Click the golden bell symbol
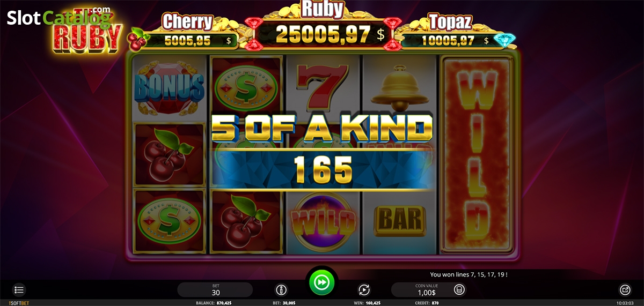The image size is (644, 306). point(399,88)
